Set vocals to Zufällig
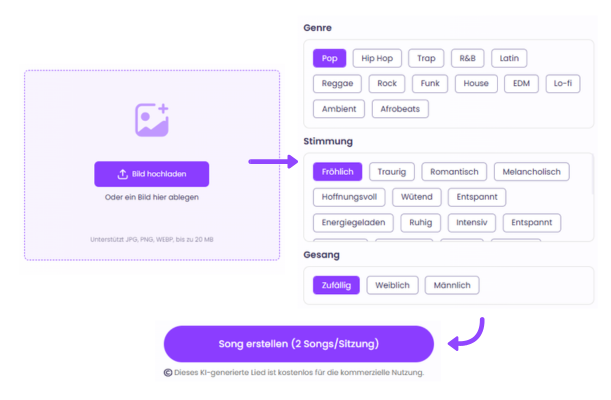 click(x=335, y=286)
